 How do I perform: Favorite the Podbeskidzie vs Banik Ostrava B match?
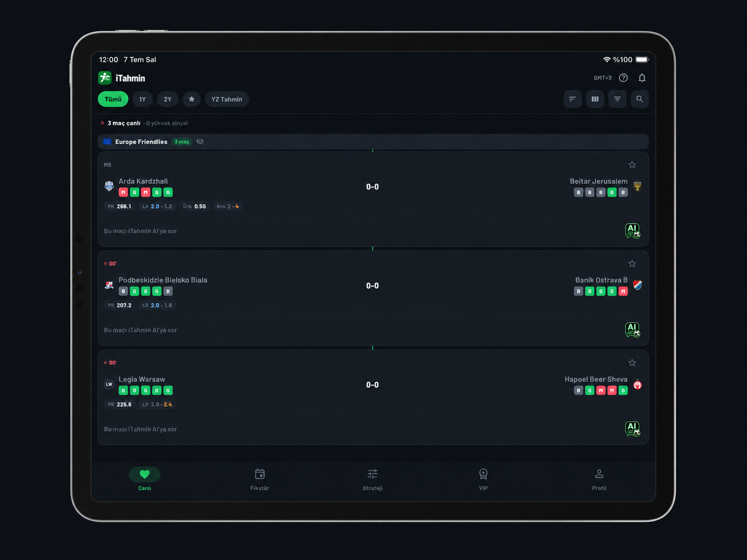coord(632,263)
